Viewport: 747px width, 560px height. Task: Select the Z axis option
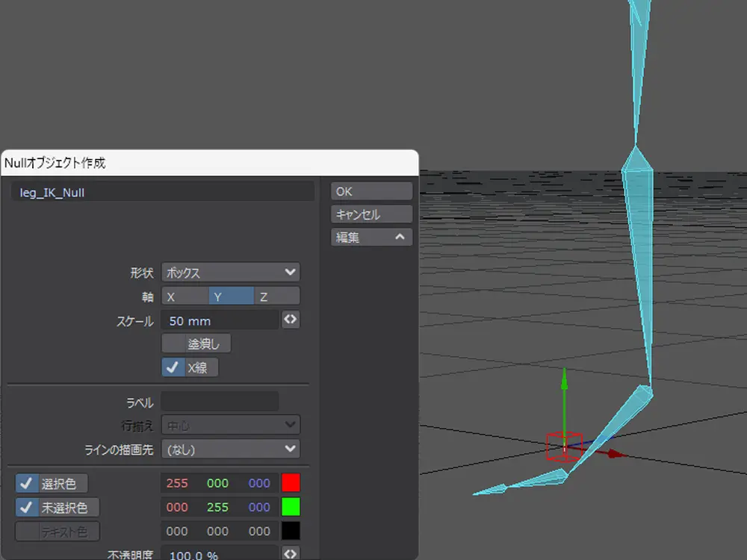[x=276, y=296]
